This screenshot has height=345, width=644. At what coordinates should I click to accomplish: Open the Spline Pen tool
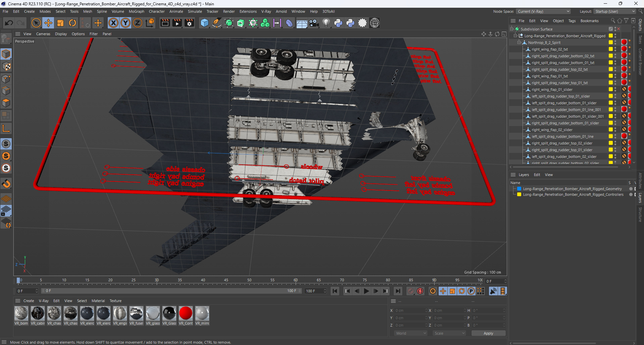(217, 23)
